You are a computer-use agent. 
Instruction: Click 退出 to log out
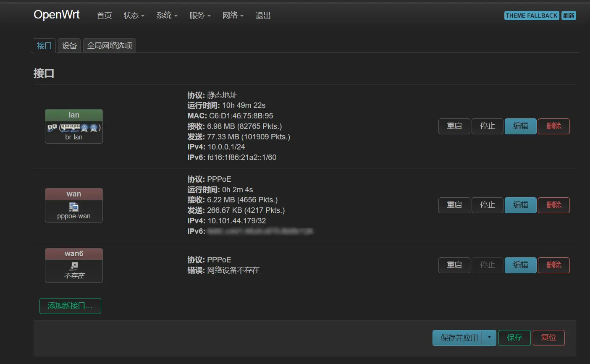[x=263, y=16]
